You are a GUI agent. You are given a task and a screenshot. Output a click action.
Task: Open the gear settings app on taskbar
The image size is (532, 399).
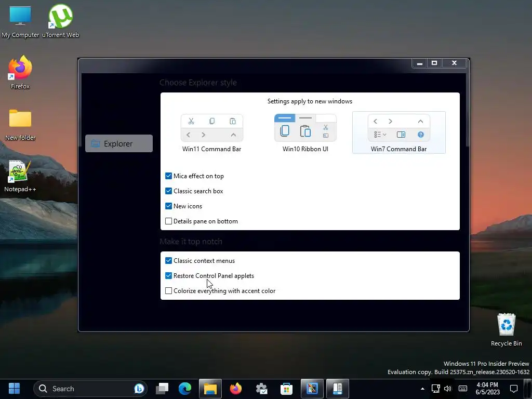click(x=261, y=389)
